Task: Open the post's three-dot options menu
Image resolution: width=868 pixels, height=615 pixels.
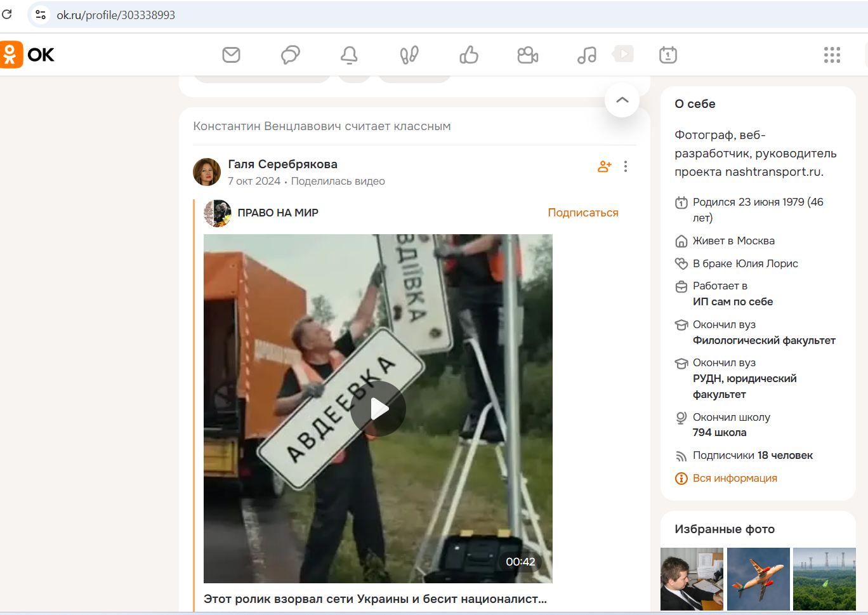Action: pos(626,166)
